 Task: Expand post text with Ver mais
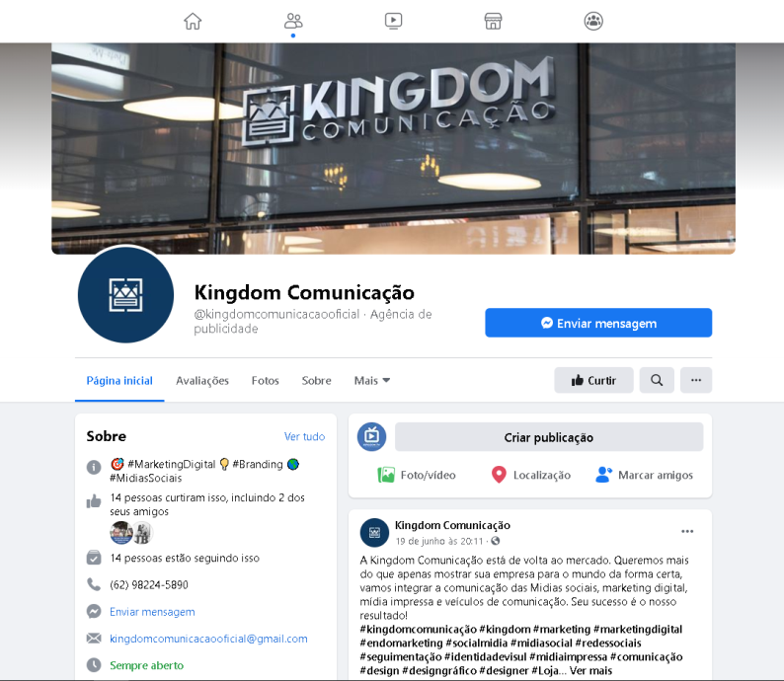[590, 670]
